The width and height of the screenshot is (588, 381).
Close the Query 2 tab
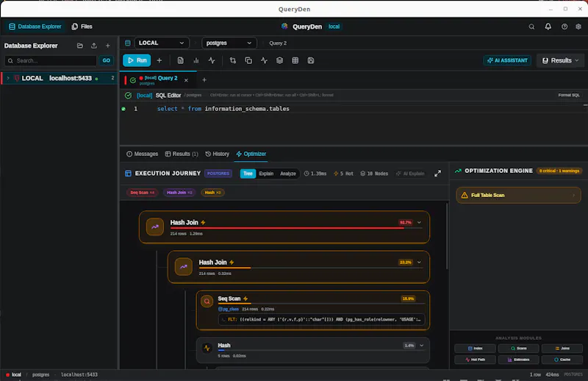point(187,80)
